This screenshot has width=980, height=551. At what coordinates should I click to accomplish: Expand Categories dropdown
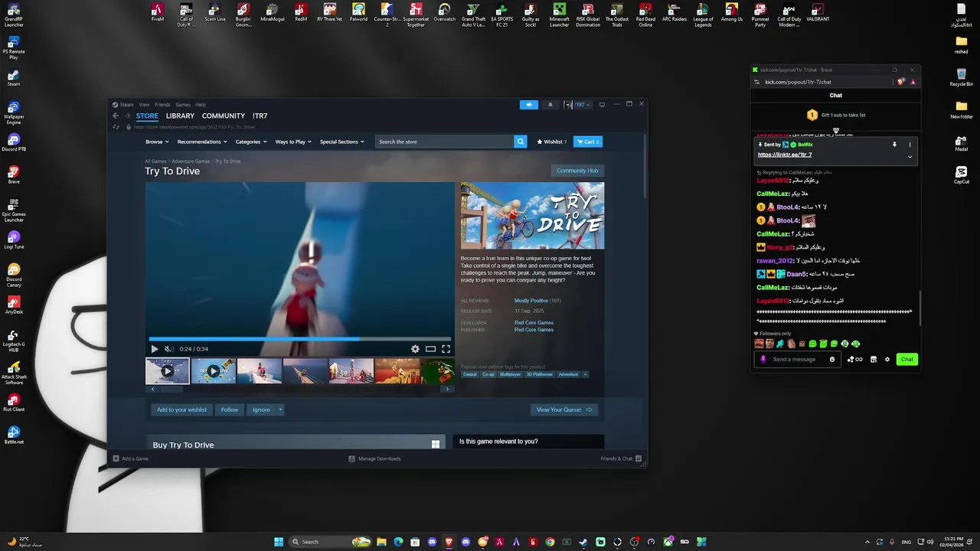(251, 142)
